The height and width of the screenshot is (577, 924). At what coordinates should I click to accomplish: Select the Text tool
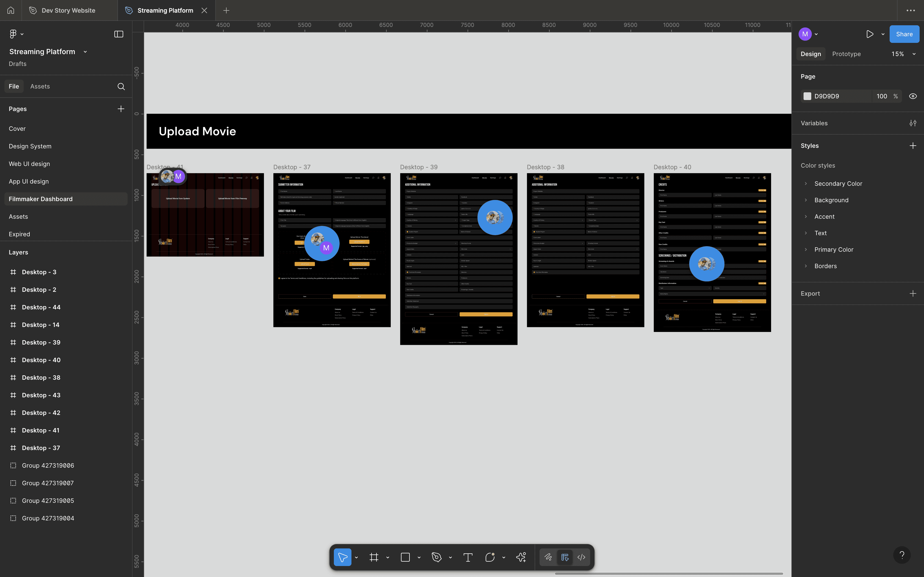468,557
